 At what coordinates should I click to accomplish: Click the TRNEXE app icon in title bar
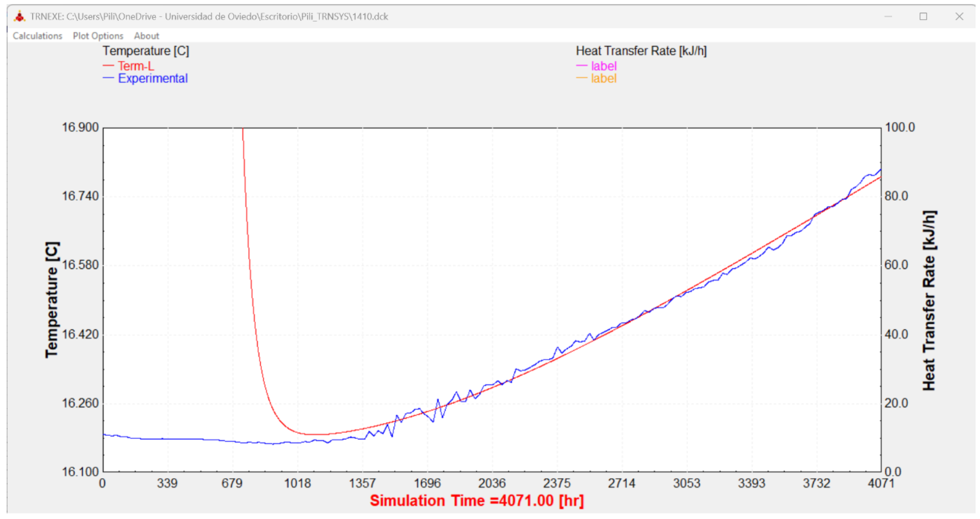pyautogui.click(x=19, y=16)
